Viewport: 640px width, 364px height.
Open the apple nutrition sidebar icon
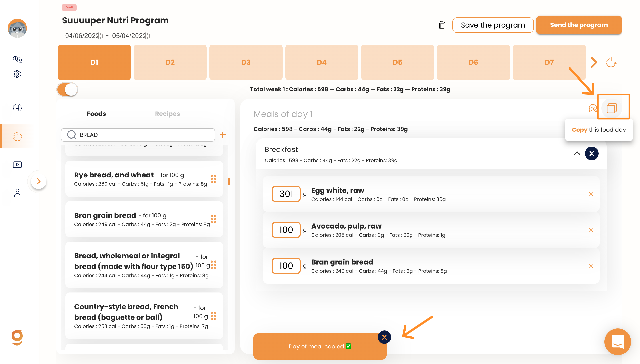17,136
